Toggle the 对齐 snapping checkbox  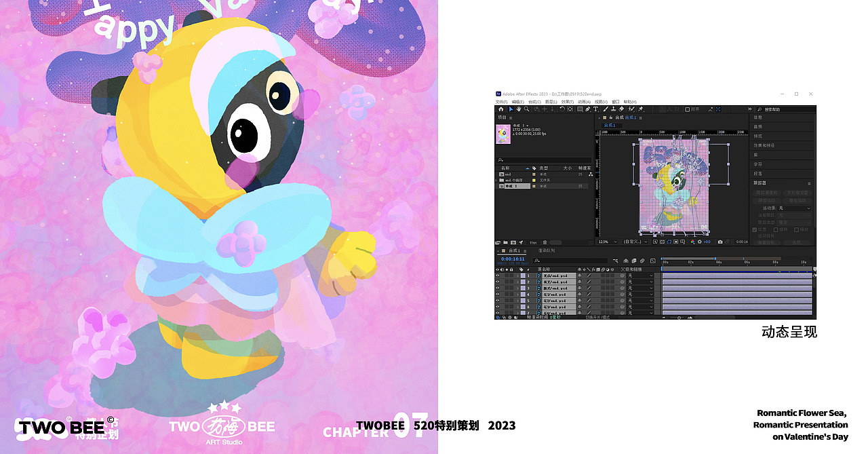[688, 109]
